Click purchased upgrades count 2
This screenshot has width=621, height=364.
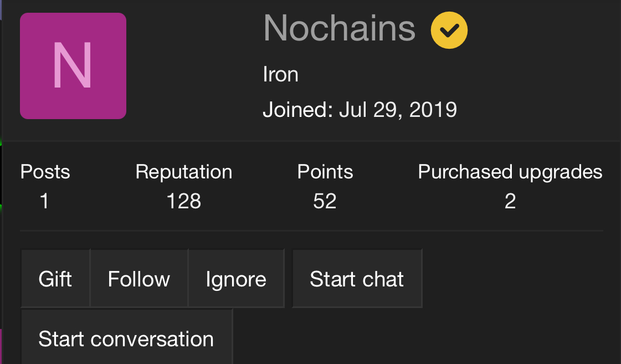tap(510, 201)
